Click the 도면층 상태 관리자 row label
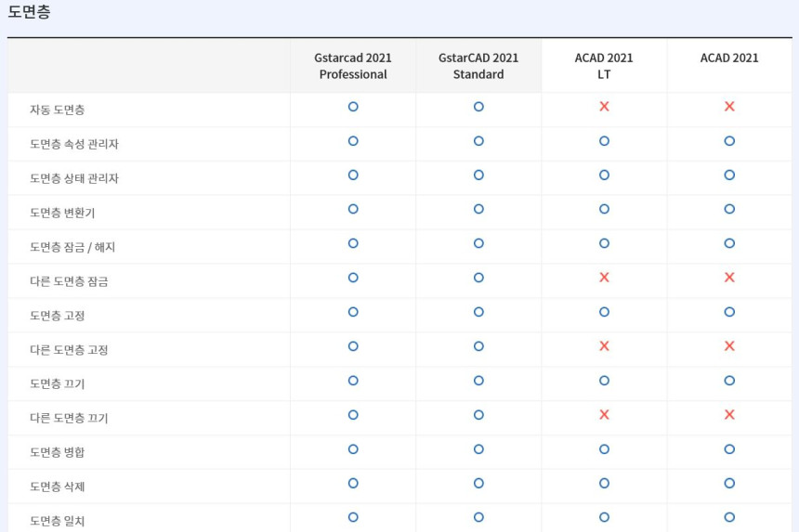The image size is (799, 532). click(74, 178)
